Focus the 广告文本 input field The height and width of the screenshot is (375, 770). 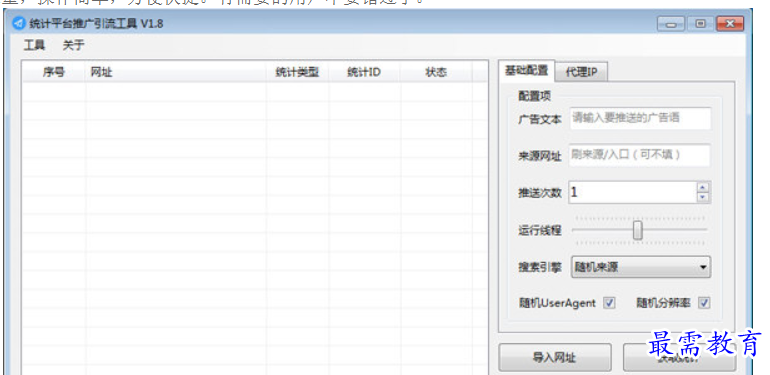pos(640,118)
